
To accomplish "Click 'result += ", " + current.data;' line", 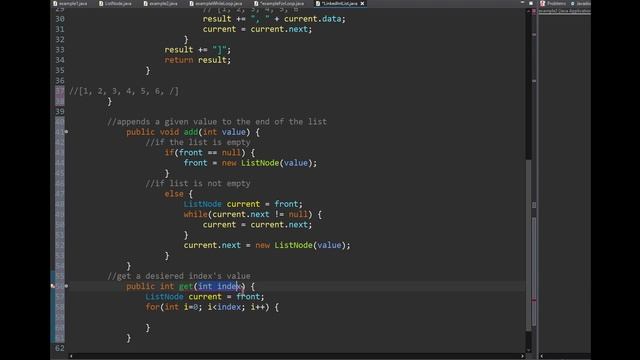I will [x=274, y=19].
